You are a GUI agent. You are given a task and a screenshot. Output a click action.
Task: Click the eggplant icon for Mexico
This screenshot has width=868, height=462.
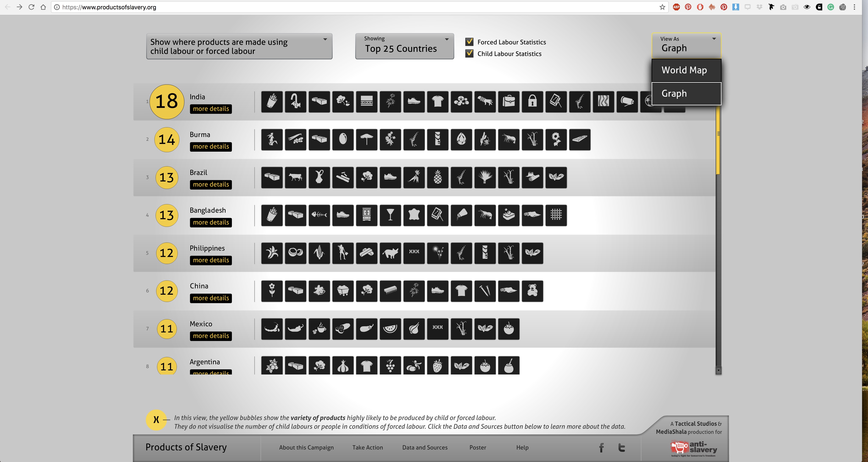[x=367, y=329]
